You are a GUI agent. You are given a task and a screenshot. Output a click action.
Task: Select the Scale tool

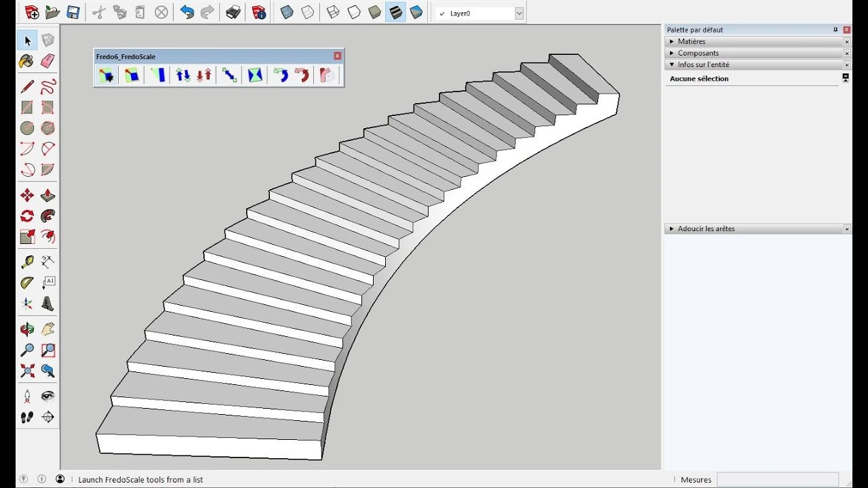[27, 237]
